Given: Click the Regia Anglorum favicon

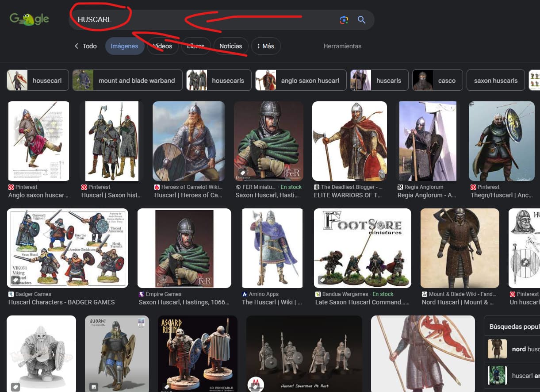Looking at the screenshot, I should [x=400, y=187].
